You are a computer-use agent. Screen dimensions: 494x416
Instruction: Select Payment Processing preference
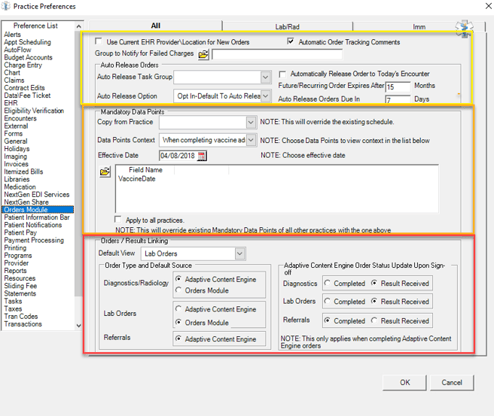click(x=34, y=240)
